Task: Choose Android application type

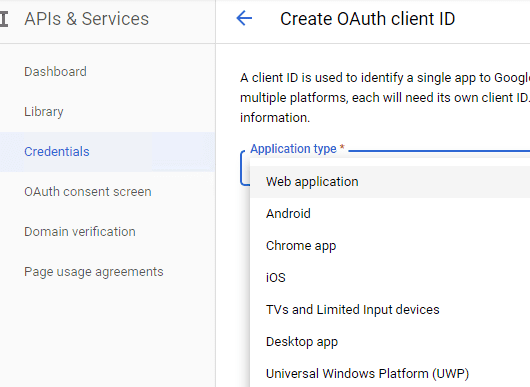Action: click(x=390, y=214)
